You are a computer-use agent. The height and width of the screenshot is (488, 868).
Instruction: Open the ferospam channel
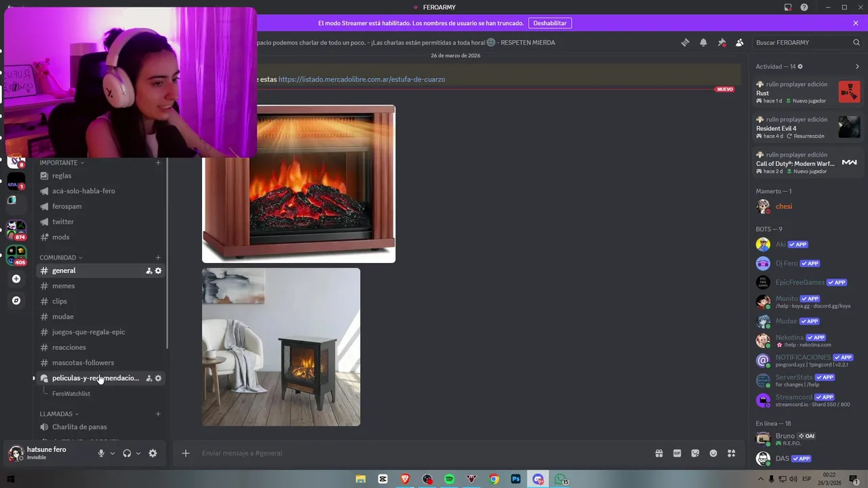click(x=100, y=206)
